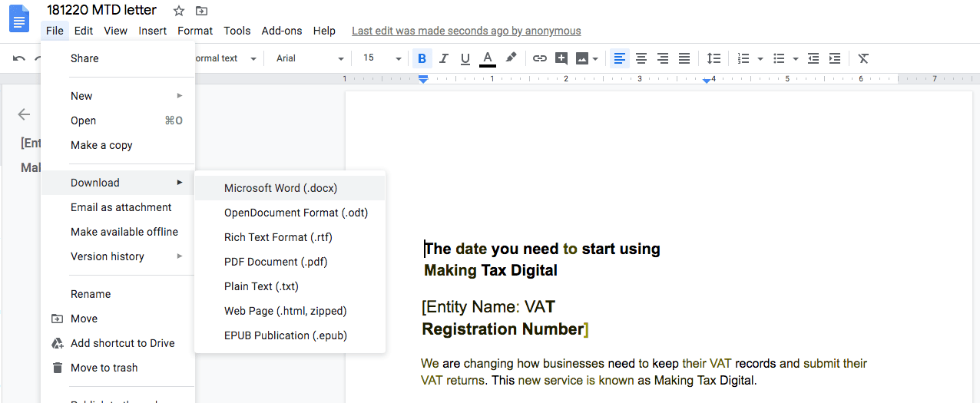980x403 pixels.
Task: Open the paragraph style dropdown
Action: [227, 58]
